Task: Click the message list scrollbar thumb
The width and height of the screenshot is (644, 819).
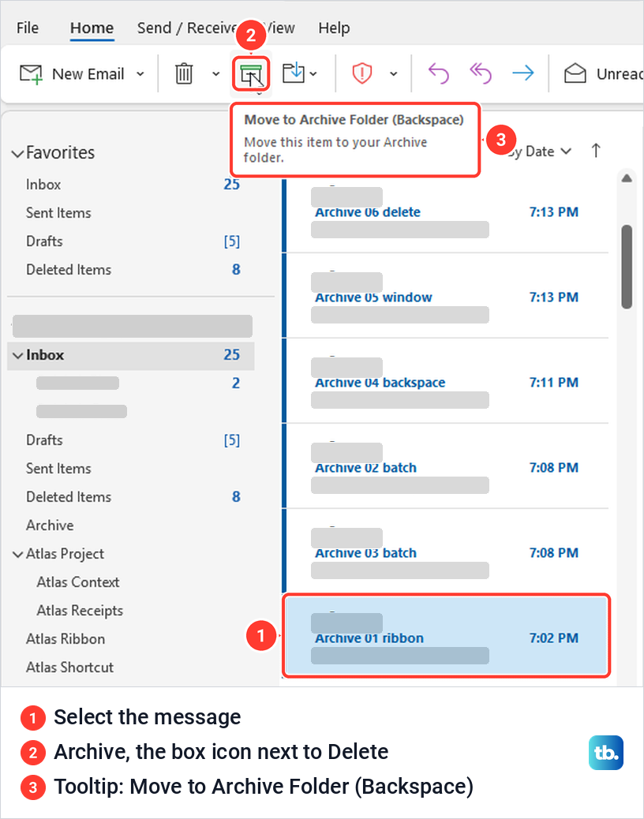Action: [x=627, y=267]
